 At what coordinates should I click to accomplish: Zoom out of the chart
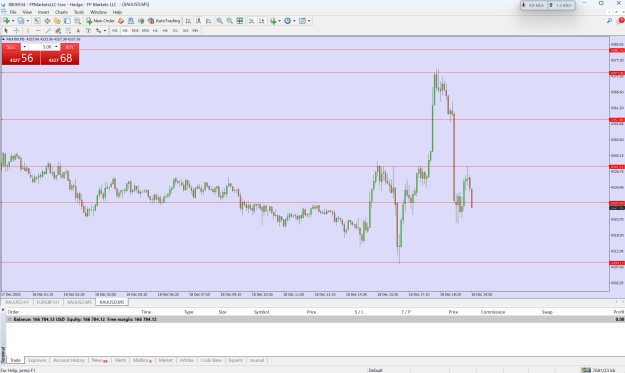coord(230,21)
